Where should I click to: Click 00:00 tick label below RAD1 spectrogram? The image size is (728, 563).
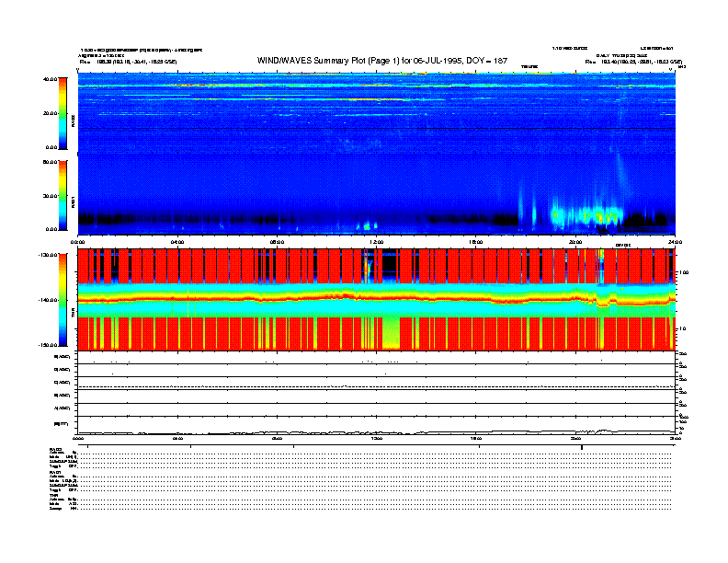tap(77, 242)
